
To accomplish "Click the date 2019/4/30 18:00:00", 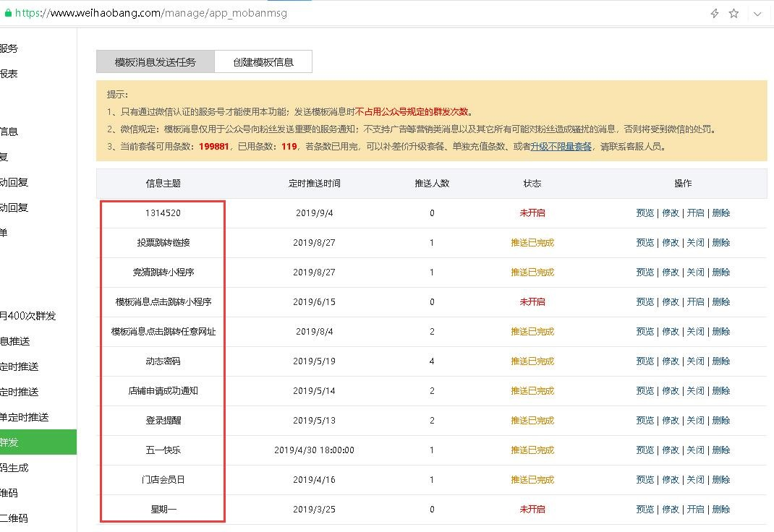I will point(314,450).
